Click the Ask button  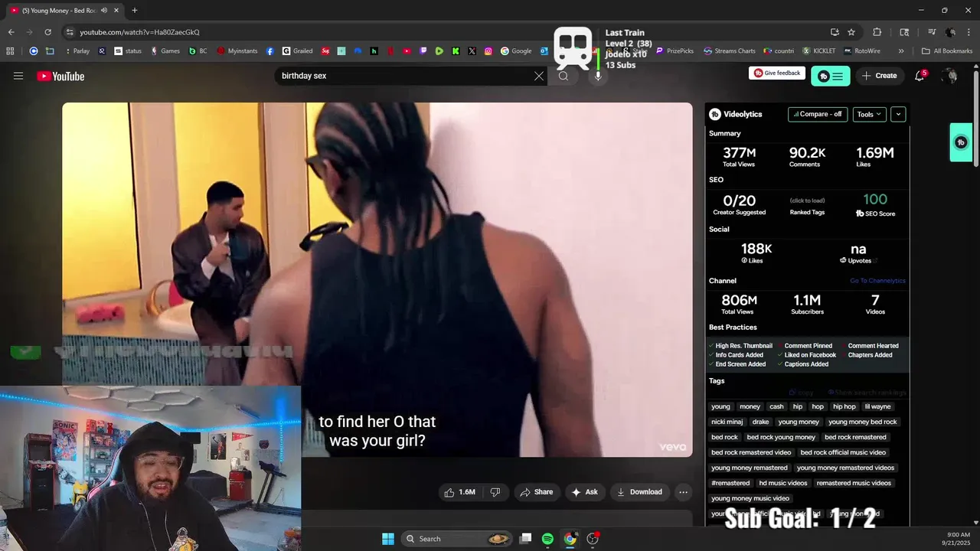[x=585, y=492]
